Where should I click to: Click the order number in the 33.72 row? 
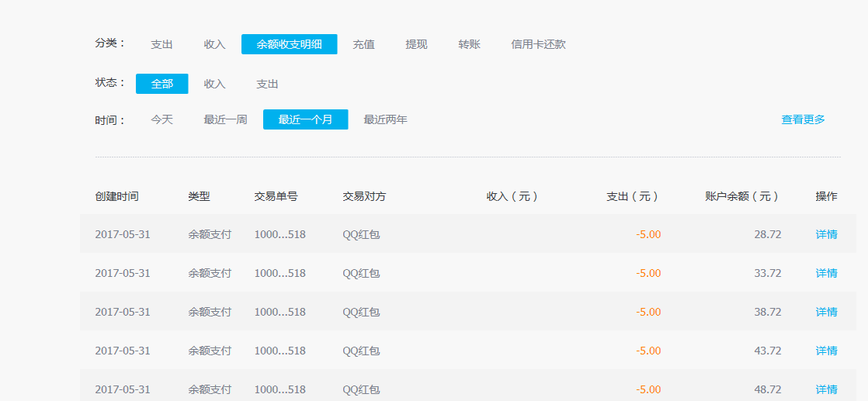(280, 273)
